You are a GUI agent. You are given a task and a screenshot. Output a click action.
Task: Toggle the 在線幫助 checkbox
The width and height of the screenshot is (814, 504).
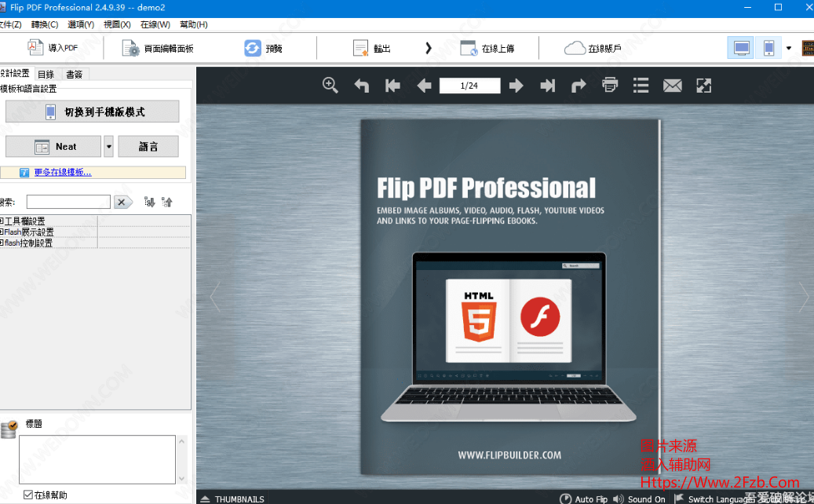click(28, 495)
